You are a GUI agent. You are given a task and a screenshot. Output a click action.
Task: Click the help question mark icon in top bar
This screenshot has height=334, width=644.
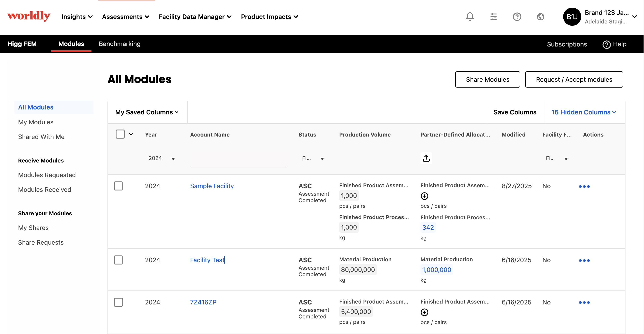[x=517, y=17]
